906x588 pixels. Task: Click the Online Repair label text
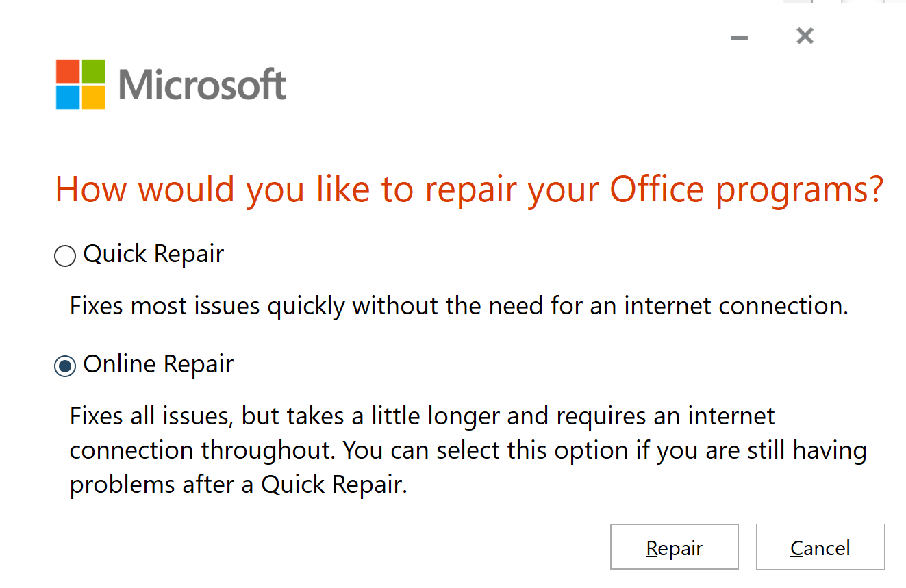[158, 364]
